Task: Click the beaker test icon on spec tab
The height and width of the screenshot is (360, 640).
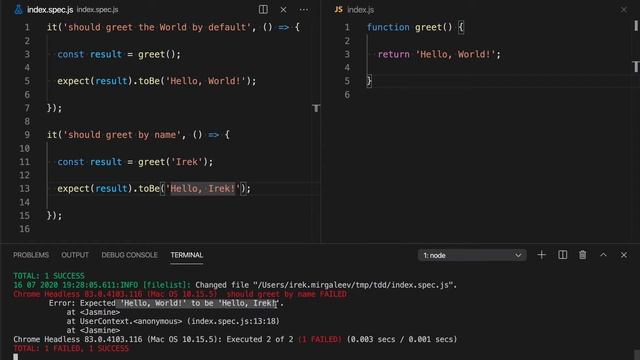Action: click(x=18, y=9)
